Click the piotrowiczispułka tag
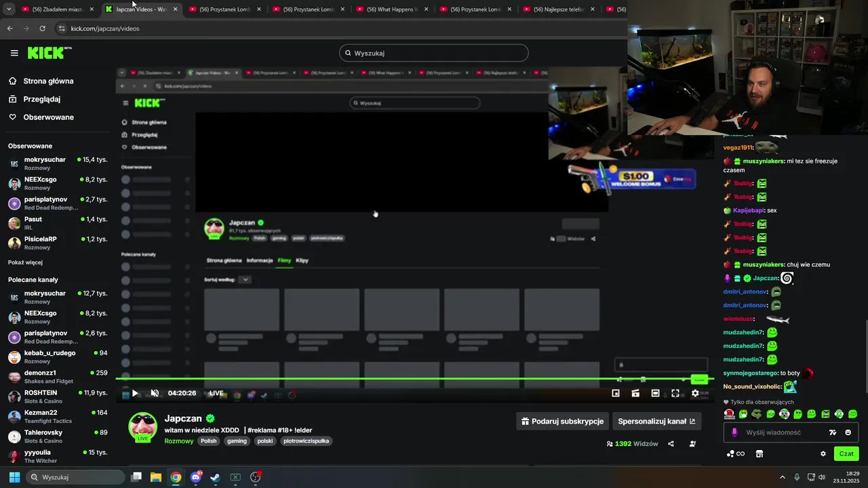 tap(306, 441)
